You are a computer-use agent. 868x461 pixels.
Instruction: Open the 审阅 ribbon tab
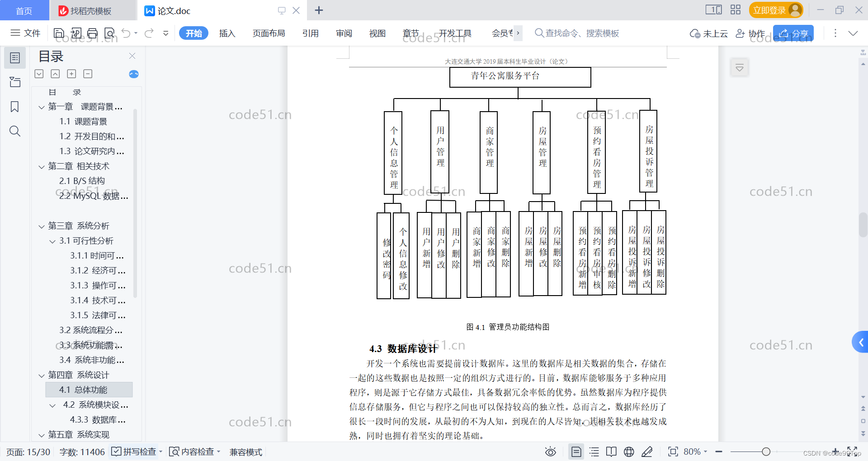click(x=344, y=33)
